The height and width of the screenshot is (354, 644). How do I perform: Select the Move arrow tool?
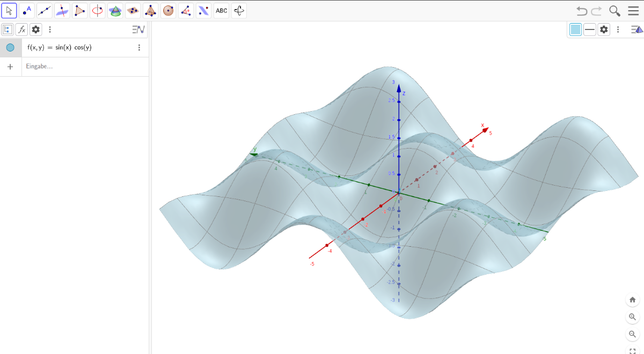[9, 10]
